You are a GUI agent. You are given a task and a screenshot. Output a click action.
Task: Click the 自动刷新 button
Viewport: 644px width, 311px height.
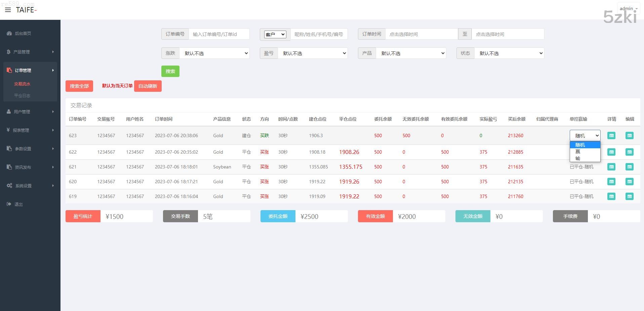pyautogui.click(x=148, y=86)
